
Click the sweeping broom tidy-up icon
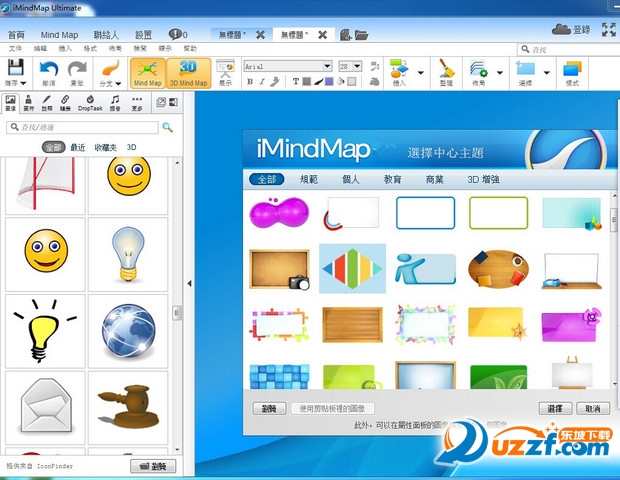click(447, 68)
